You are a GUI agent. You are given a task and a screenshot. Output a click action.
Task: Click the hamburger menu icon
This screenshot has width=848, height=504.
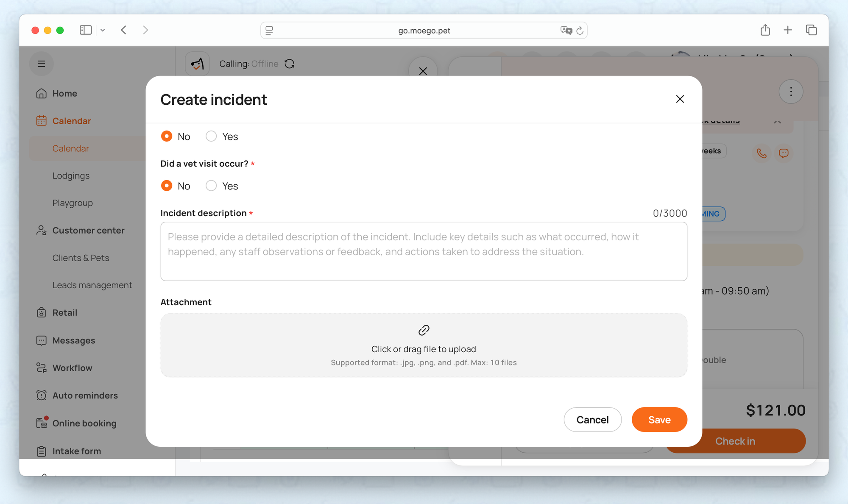coord(41,64)
